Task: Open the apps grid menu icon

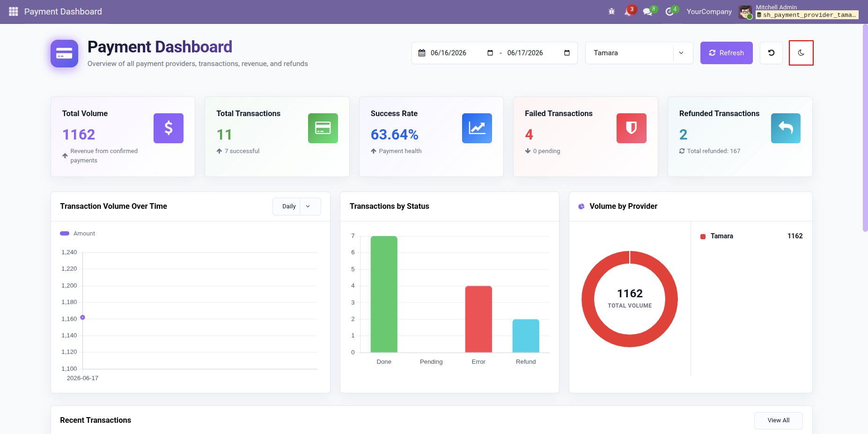Action: 14,11
